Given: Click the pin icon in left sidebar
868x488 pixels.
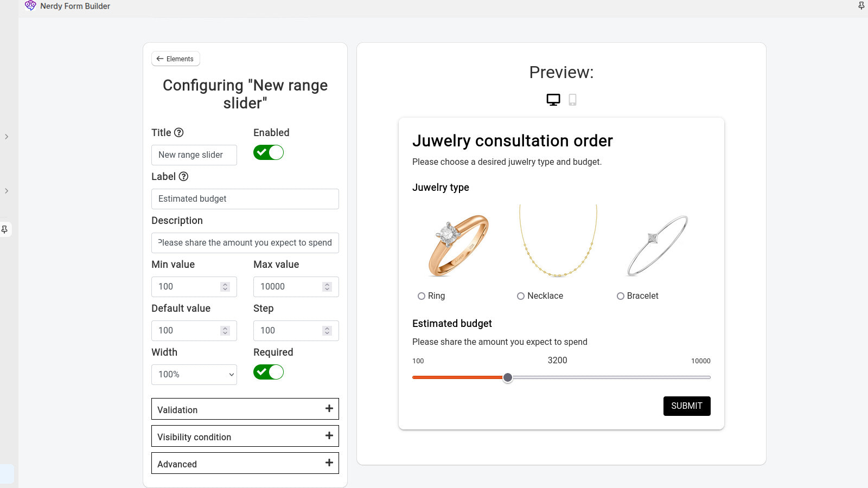Looking at the screenshot, I should [5, 229].
